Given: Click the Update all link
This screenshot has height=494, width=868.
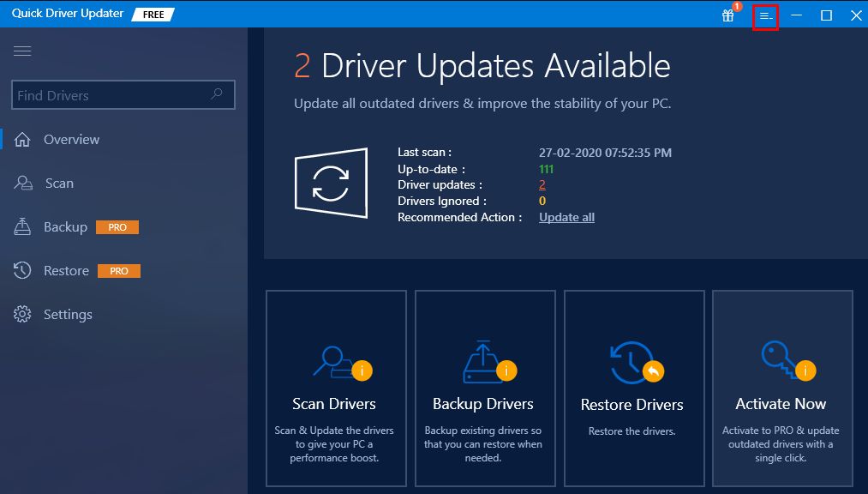Looking at the screenshot, I should tap(567, 217).
